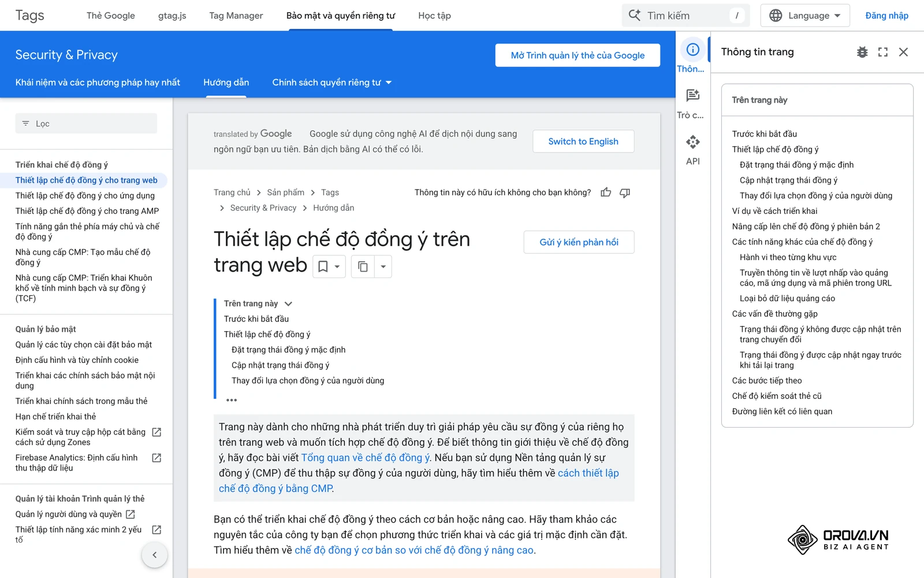924x578 pixels.
Task: Close the Thông tin trang panel
Action: click(x=904, y=52)
